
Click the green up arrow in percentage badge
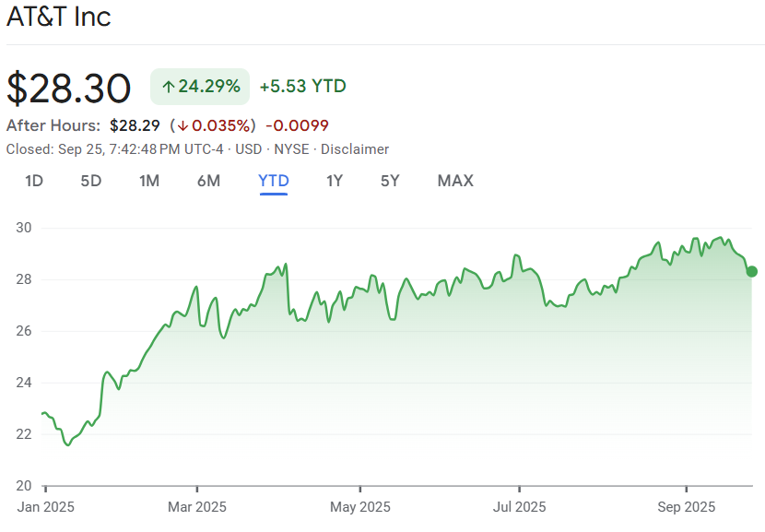click(x=168, y=87)
